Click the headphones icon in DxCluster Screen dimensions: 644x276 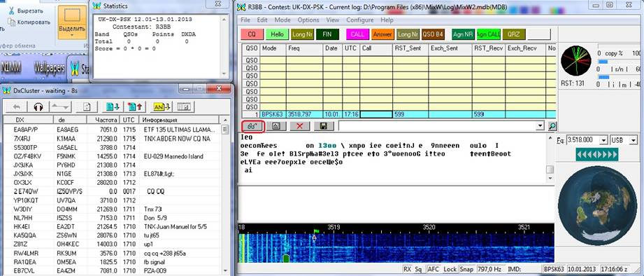(38, 107)
